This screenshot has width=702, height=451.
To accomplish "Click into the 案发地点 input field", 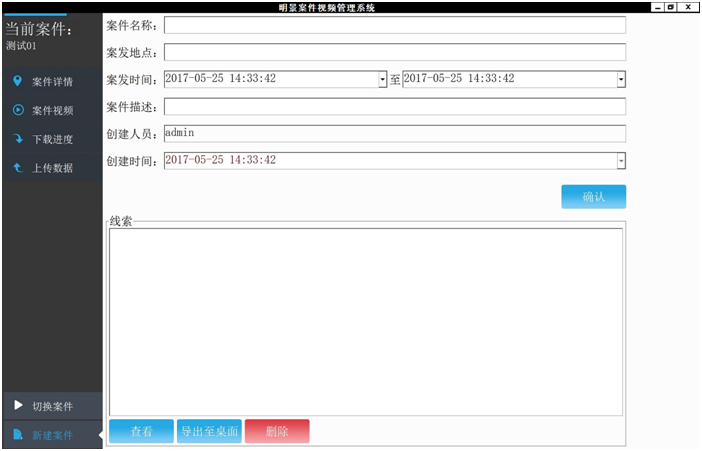I will pyautogui.click(x=394, y=52).
